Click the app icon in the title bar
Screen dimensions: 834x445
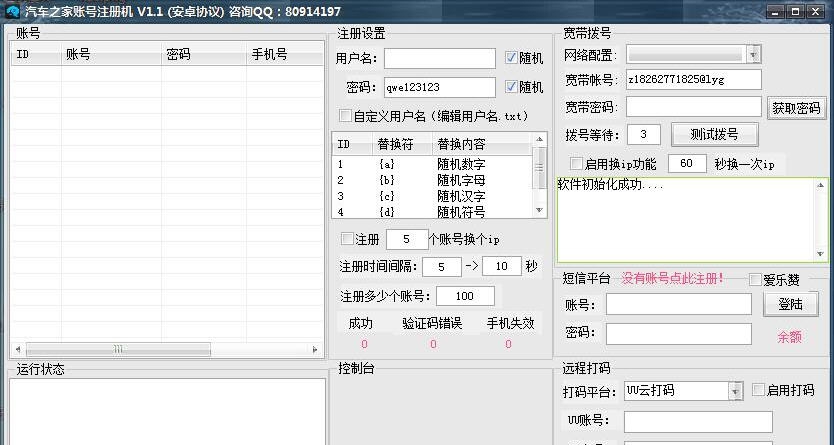coord(11,11)
